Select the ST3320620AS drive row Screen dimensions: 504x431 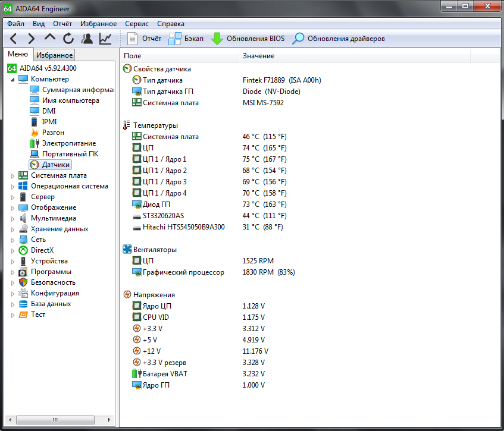tap(209, 215)
